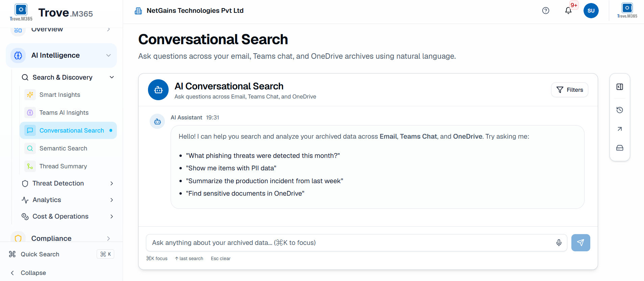
Task: Click the Thread Summary branch icon
Action: tap(30, 166)
